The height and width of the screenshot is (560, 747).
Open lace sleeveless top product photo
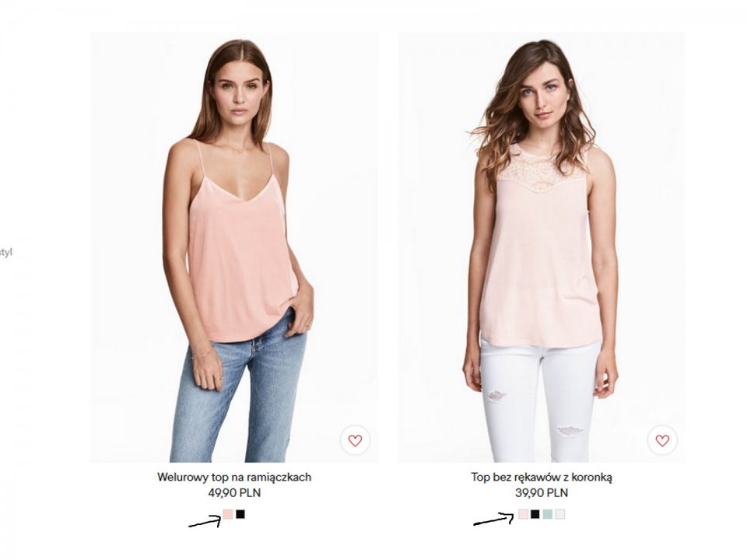(542, 247)
